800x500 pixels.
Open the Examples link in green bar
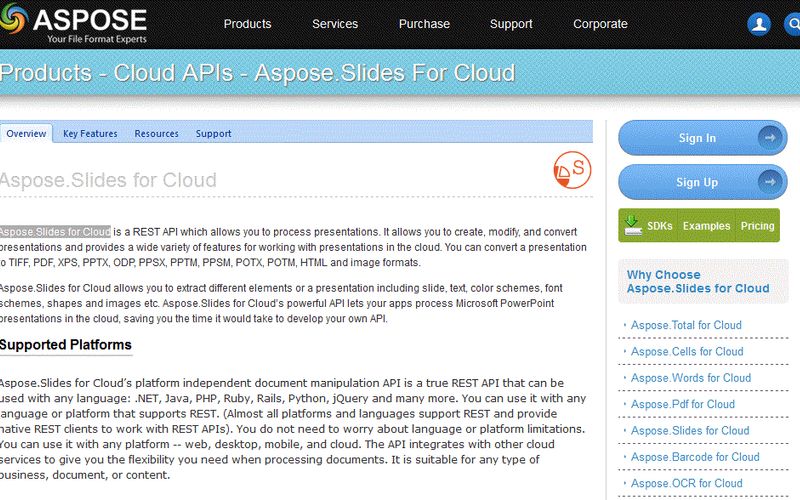click(707, 226)
